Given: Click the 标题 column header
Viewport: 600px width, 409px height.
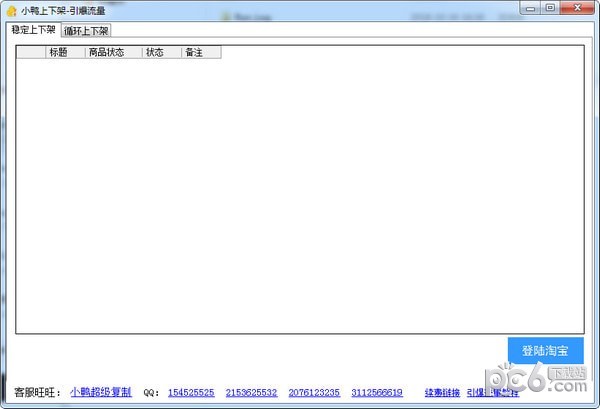Looking at the screenshot, I should [65, 52].
